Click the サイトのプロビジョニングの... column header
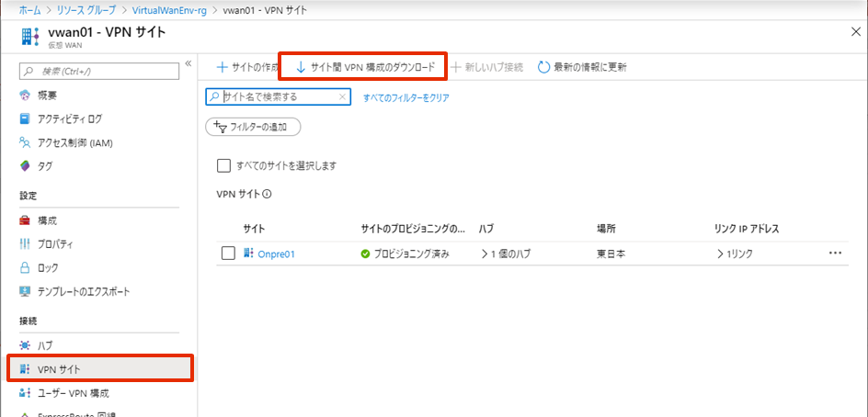Viewport: 868px width, 417px height. point(413,229)
